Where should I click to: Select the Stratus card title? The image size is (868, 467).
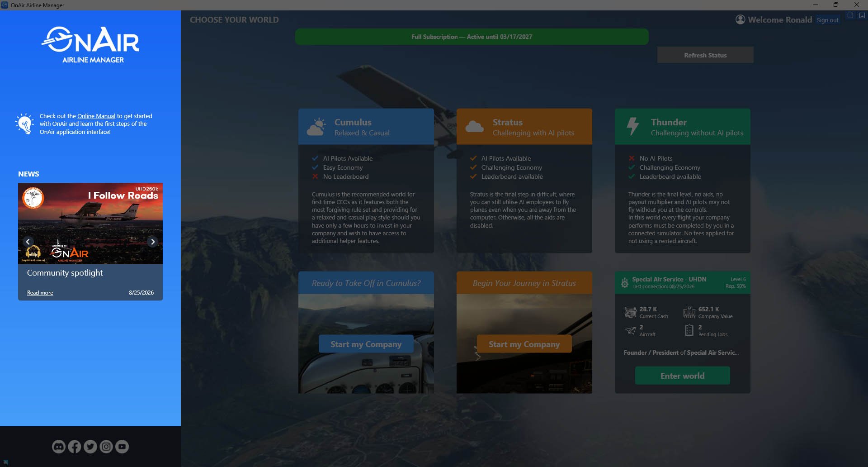click(508, 122)
